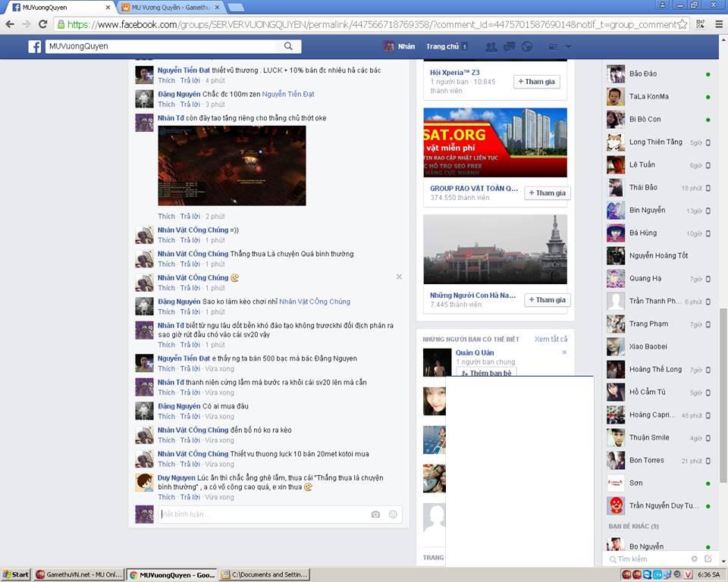728x582 pixels.
Task: Open chat settings gear icon
Action: tap(694, 559)
